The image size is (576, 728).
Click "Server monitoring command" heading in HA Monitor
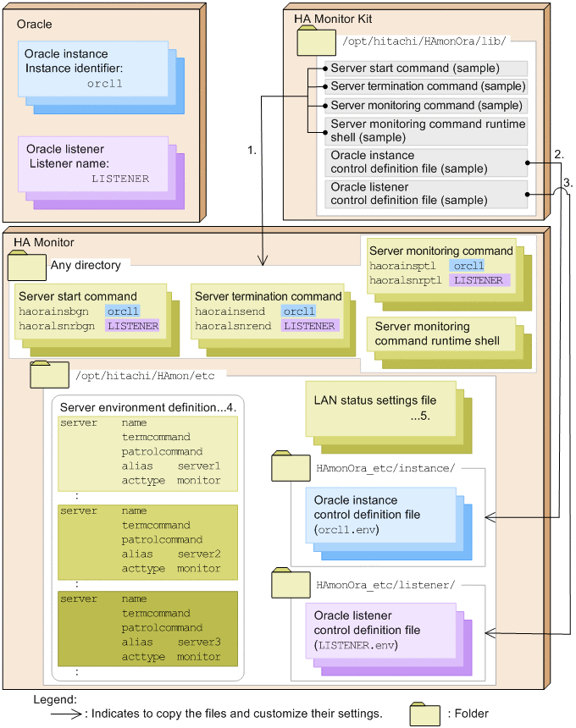(x=440, y=251)
